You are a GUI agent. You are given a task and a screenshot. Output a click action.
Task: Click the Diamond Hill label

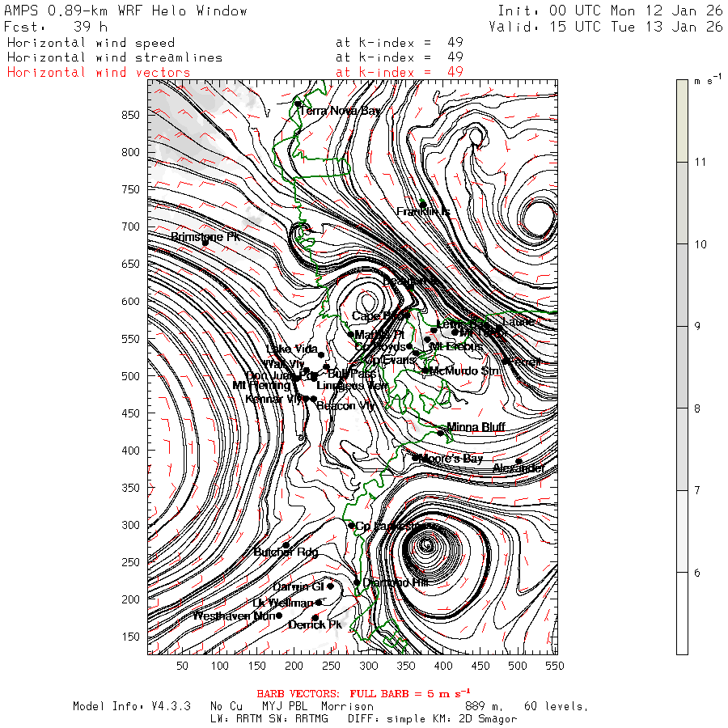395,582
